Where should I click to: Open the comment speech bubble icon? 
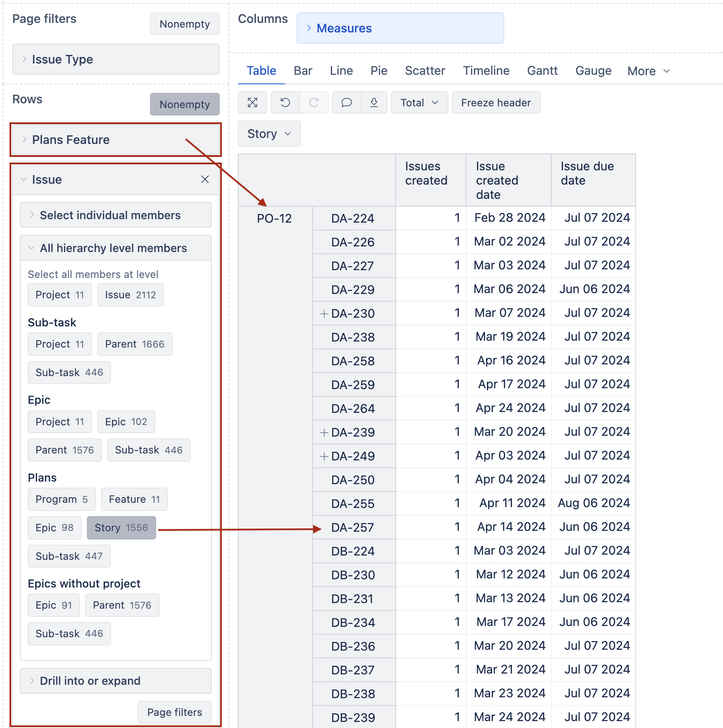click(346, 102)
